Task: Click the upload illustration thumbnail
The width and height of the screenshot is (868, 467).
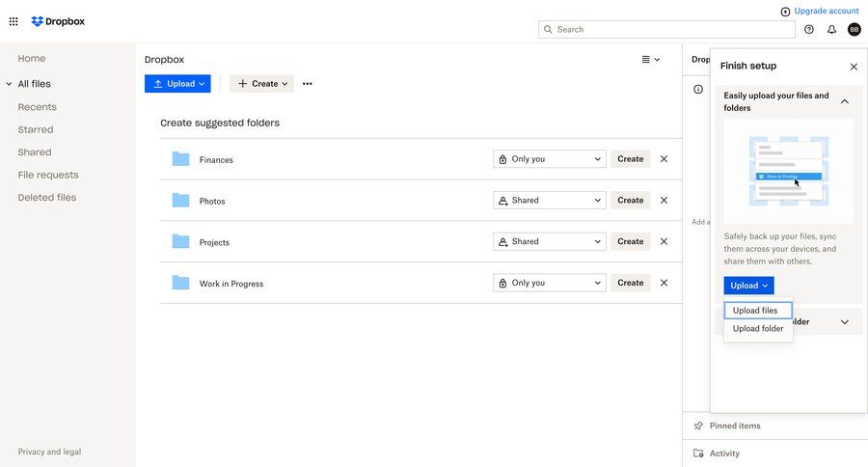Action: (x=788, y=171)
